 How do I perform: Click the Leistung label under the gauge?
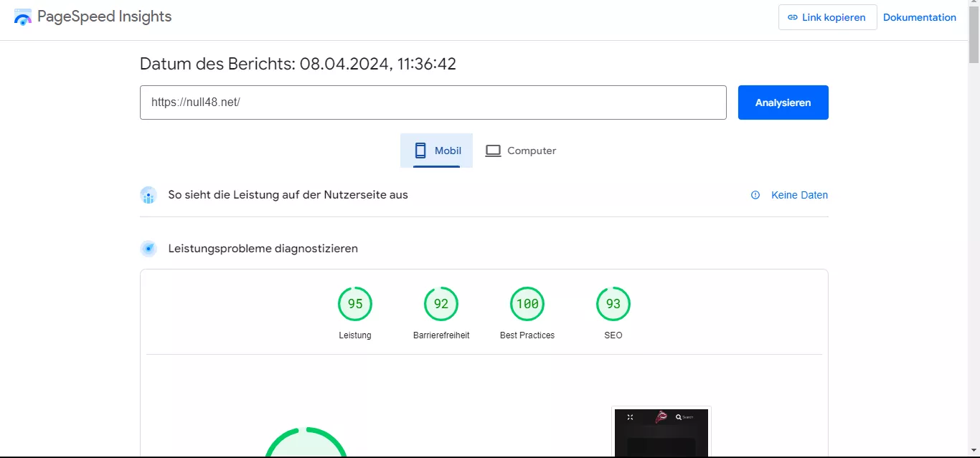pyautogui.click(x=355, y=335)
